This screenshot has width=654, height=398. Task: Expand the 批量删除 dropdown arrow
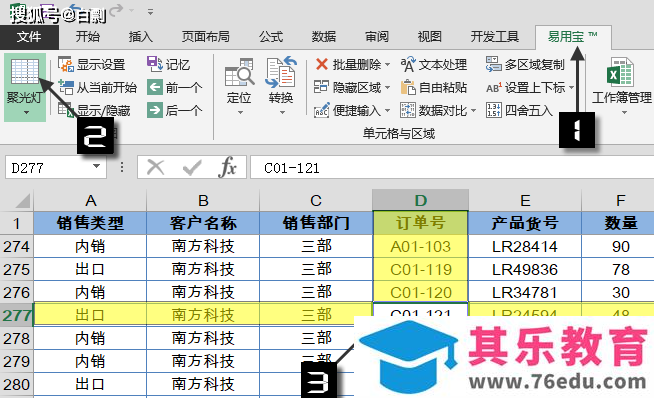point(387,65)
